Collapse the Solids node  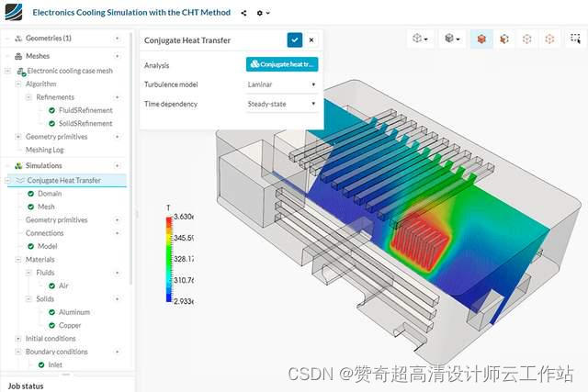[x=28, y=298]
